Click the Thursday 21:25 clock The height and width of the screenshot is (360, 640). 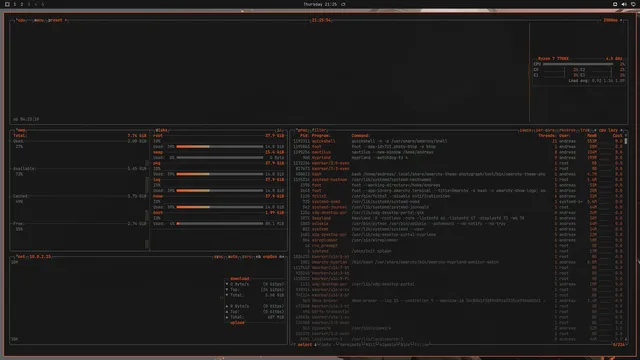click(320, 4)
